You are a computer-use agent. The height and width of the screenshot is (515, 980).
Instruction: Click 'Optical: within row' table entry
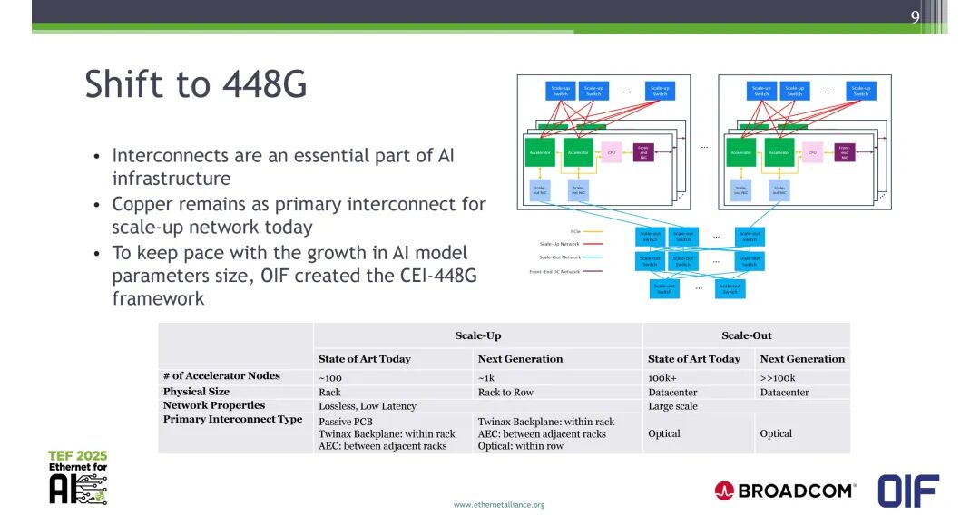pyautogui.click(x=521, y=446)
